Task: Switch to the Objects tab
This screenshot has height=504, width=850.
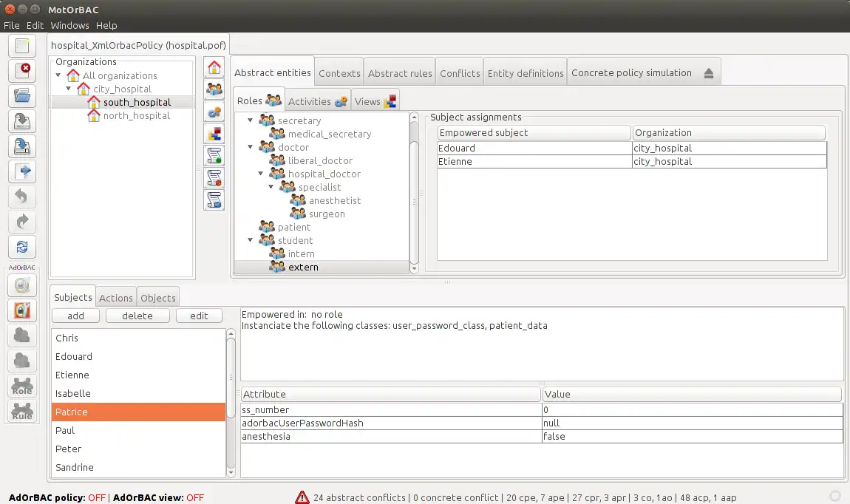Action: [157, 298]
